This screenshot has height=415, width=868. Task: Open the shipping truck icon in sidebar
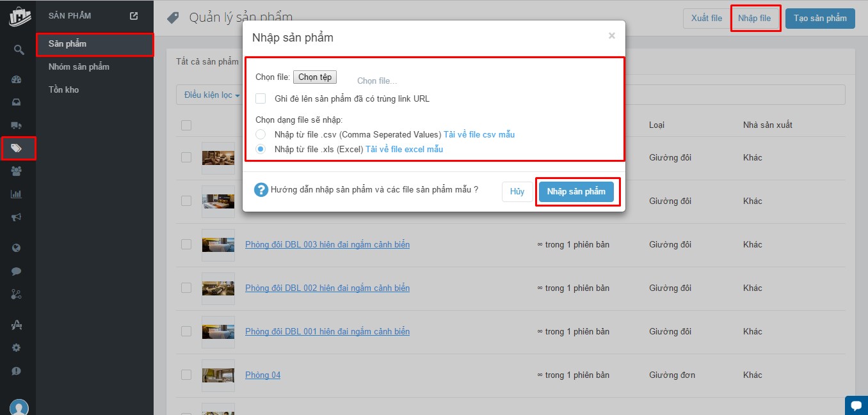click(17, 125)
